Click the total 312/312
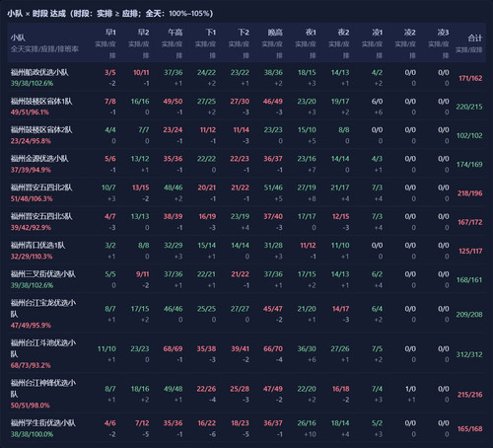The height and width of the screenshot is (448, 493). tap(469, 354)
